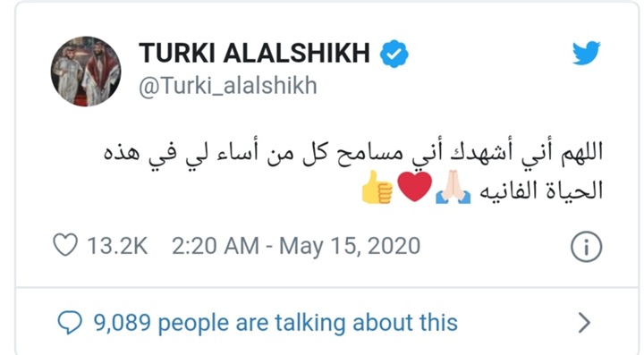Open the 2:20 AM tweet timestamp

(216, 246)
